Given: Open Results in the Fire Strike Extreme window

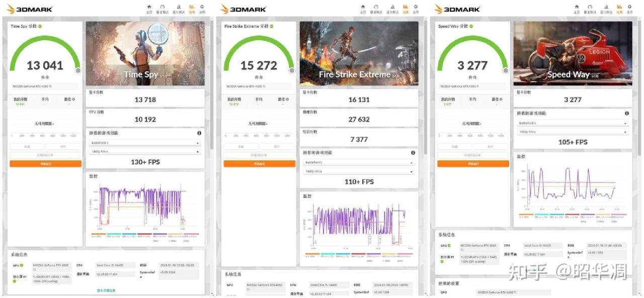Looking at the screenshot, I should click(406, 9).
